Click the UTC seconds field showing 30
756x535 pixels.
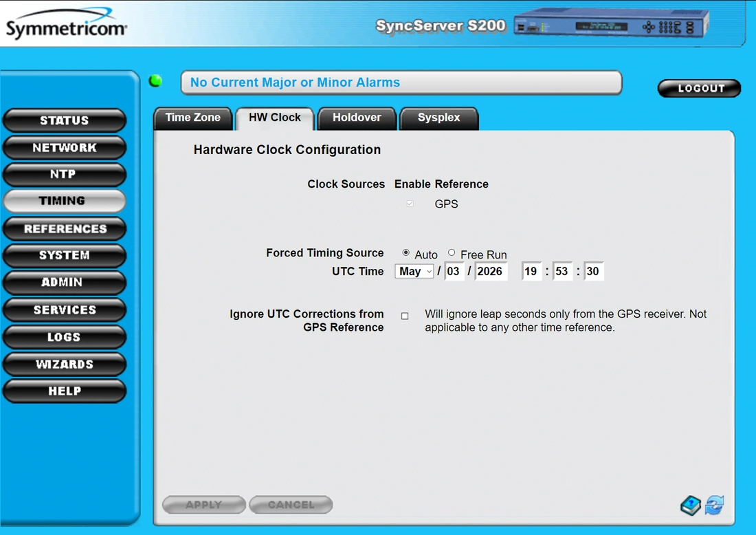point(594,271)
